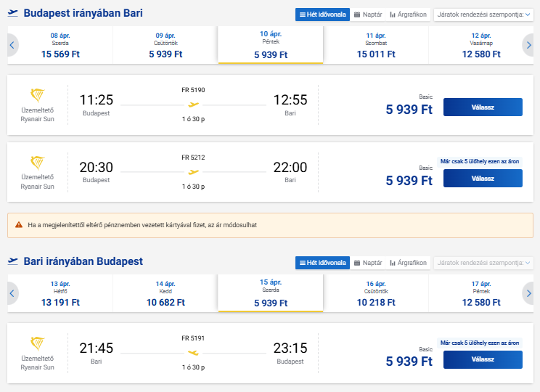Click the Ryanair harp logo for flight FR 5212
The image size is (540, 392).
(37, 163)
